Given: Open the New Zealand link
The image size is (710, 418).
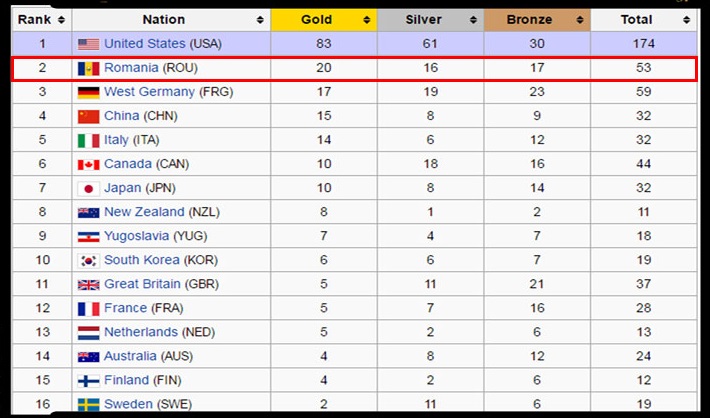Looking at the screenshot, I should (144, 212).
